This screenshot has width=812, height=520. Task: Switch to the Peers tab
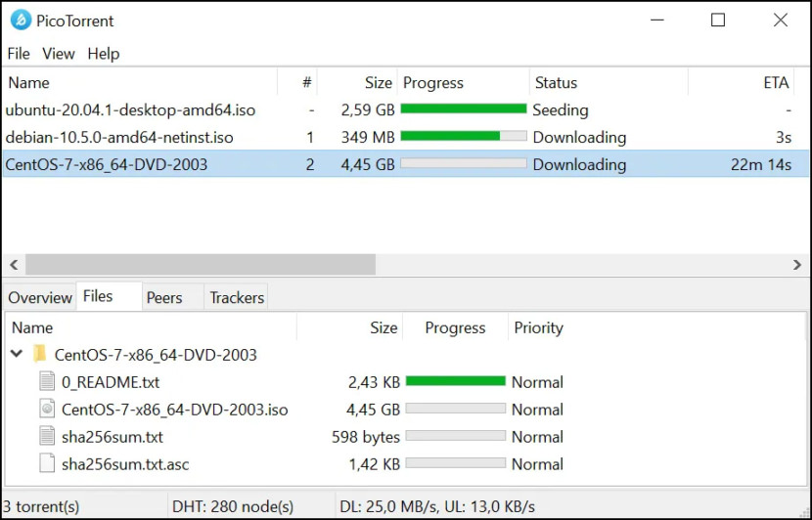[x=164, y=297]
